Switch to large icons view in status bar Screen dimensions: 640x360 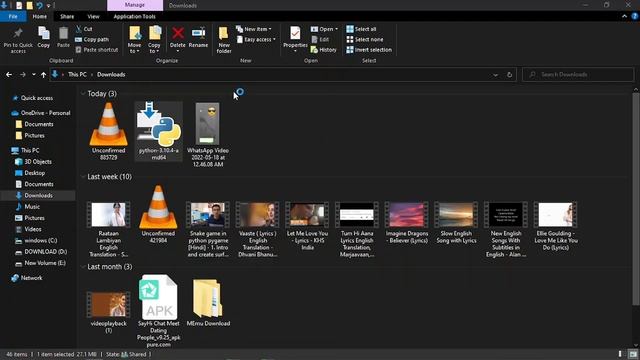(x=633, y=354)
